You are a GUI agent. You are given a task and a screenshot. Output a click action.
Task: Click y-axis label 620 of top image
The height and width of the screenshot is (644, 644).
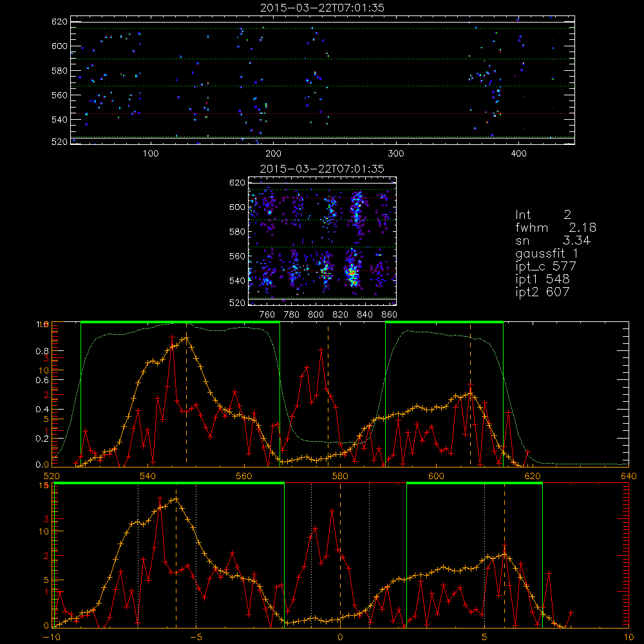59,21
